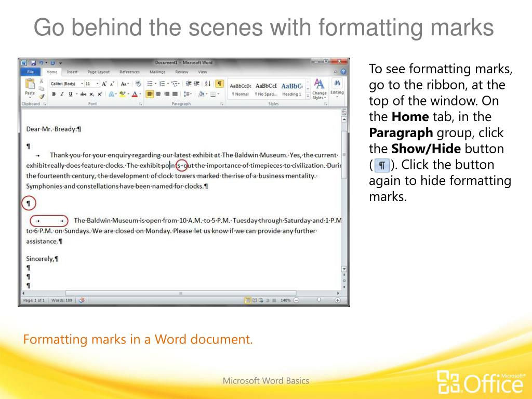The height and width of the screenshot is (399, 532).
Task: Click the Increase Indent icon
Action: (x=196, y=84)
